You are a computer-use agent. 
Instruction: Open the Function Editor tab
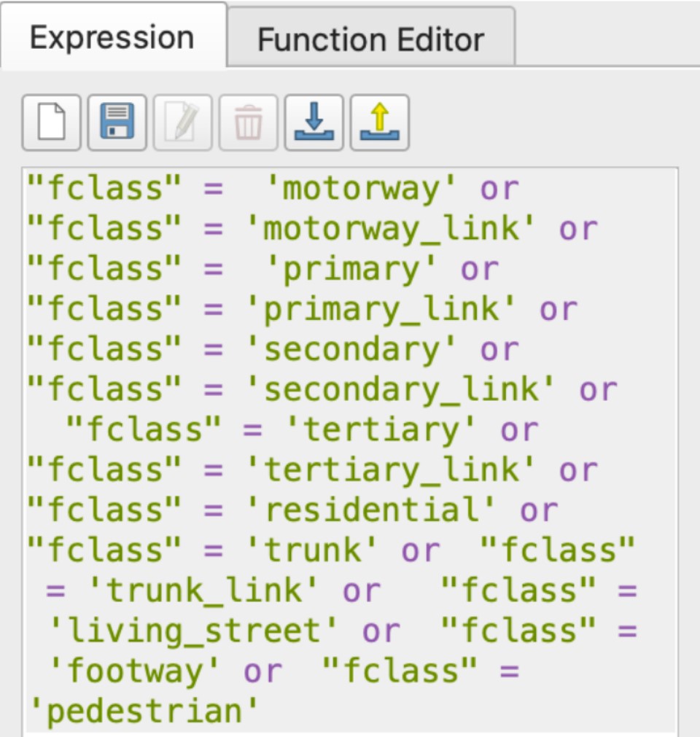tap(370, 39)
